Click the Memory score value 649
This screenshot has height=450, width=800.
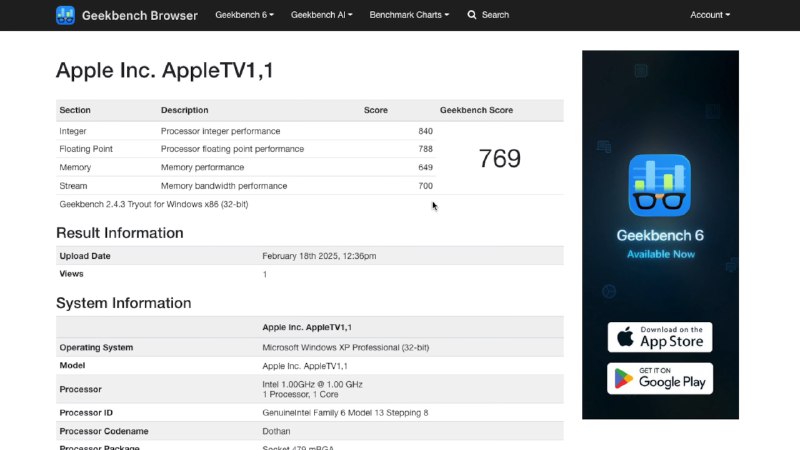click(426, 167)
